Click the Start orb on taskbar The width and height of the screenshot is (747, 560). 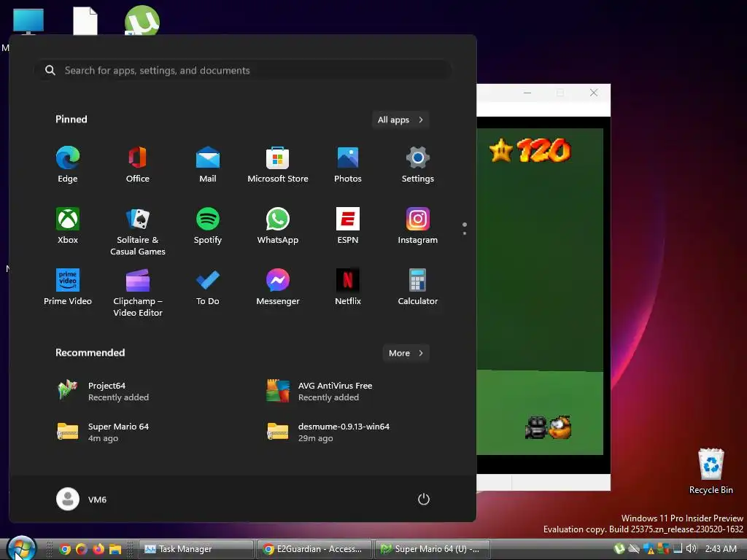tap(21, 548)
